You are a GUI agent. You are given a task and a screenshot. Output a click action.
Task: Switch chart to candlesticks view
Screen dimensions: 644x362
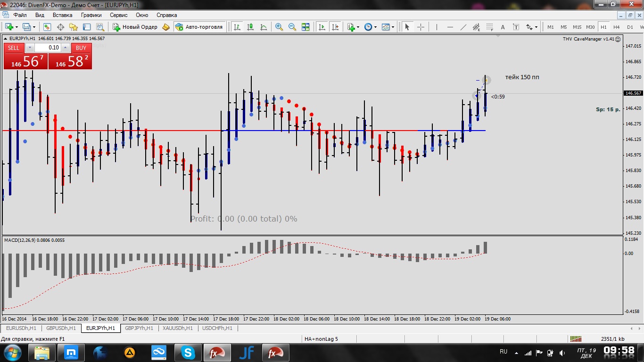point(250,27)
